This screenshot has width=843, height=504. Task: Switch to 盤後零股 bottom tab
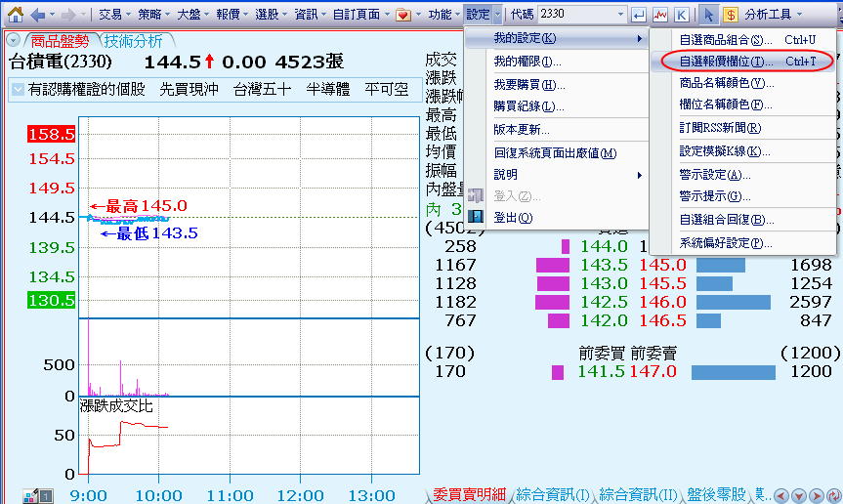coord(716,494)
